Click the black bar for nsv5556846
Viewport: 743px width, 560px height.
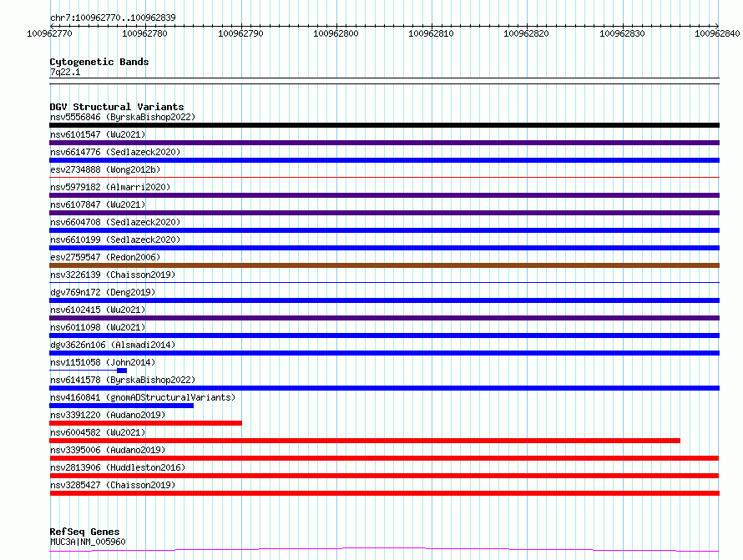pos(384,125)
